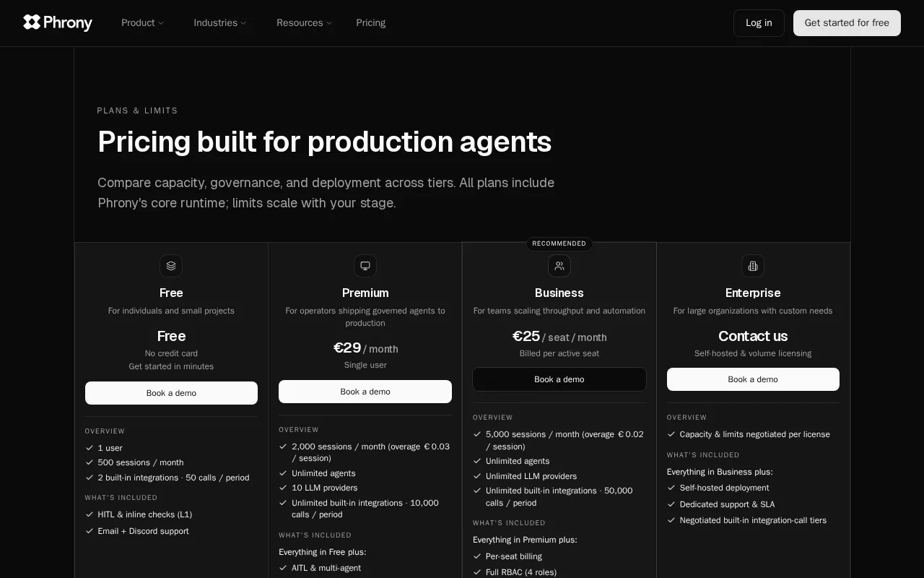Click 'No credit card' text
Screen dimensions: 924x578
pyautogui.click(x=171, y=353)
